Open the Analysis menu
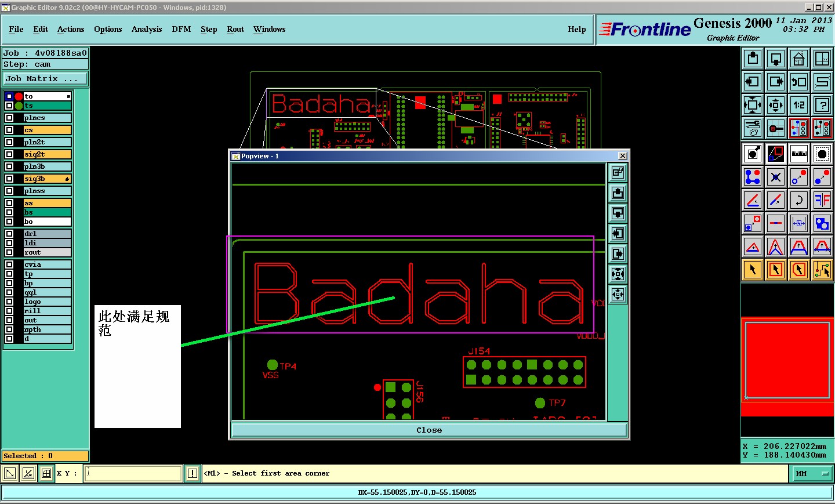 click(147, 29)
